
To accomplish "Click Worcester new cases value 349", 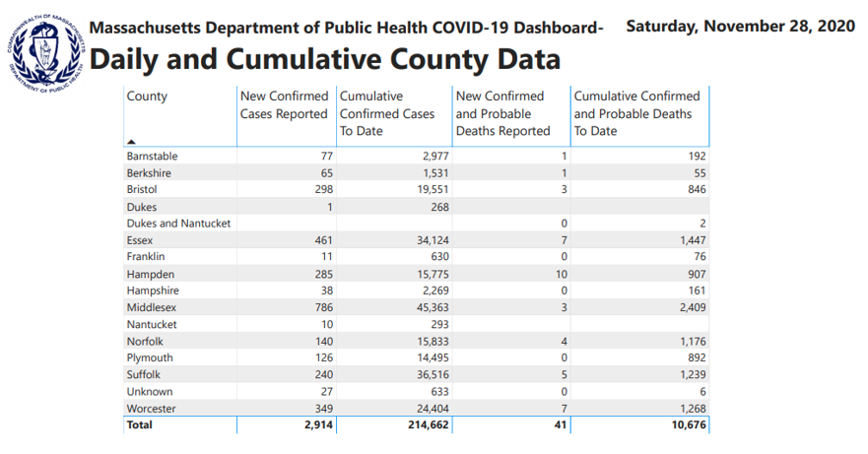I will [x=324, y=409].
